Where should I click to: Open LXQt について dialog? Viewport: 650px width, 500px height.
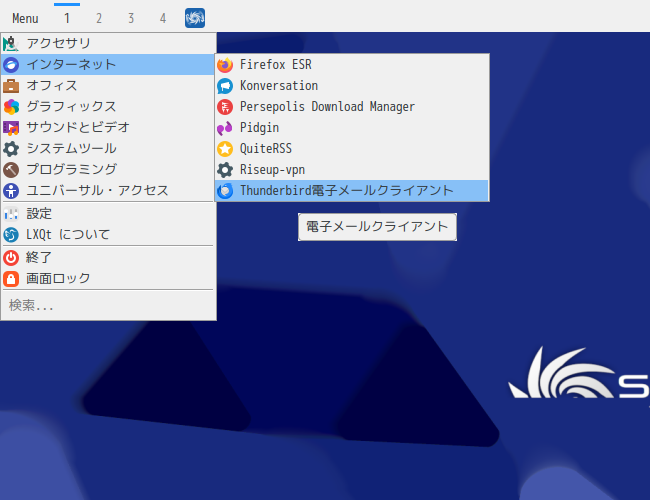click(x=108, y=235)
